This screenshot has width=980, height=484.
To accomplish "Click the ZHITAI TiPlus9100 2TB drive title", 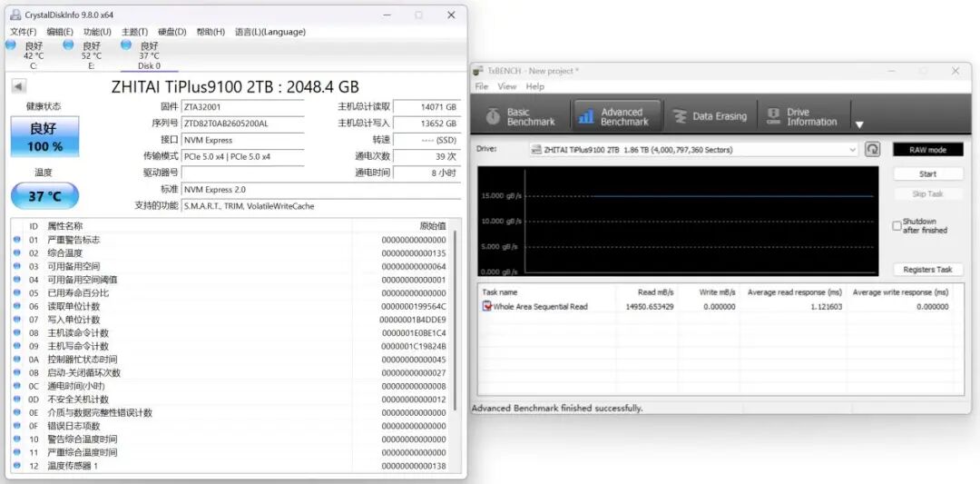I will 235,87.
